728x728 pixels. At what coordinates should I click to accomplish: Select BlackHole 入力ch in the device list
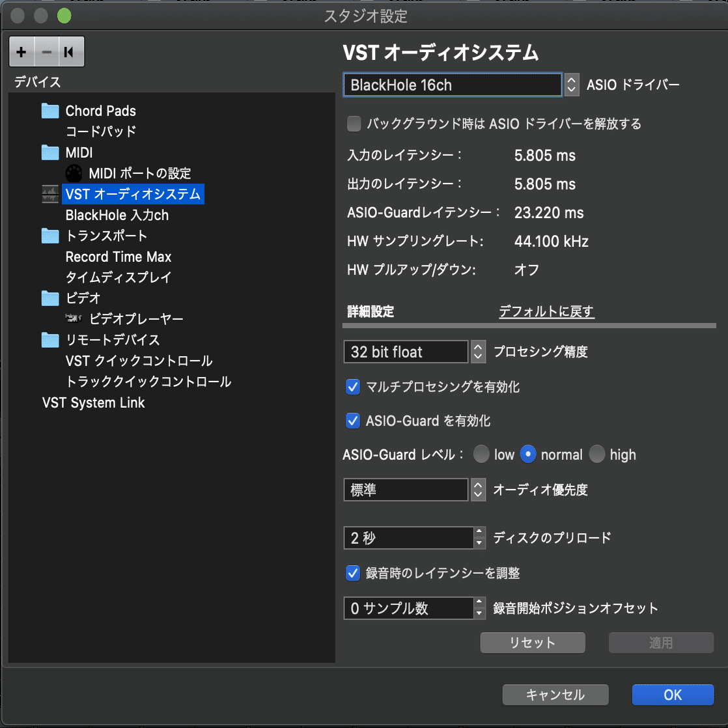tap(117, 215)
